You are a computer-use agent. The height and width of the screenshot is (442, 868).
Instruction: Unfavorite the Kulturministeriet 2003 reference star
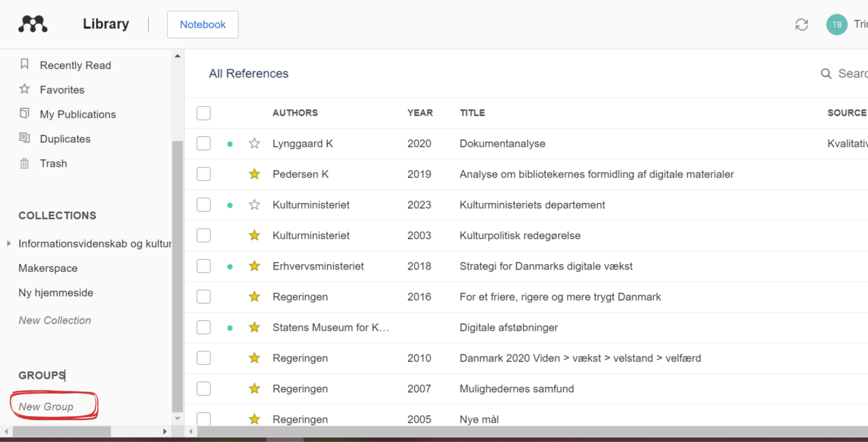click(x=254, y=235)
